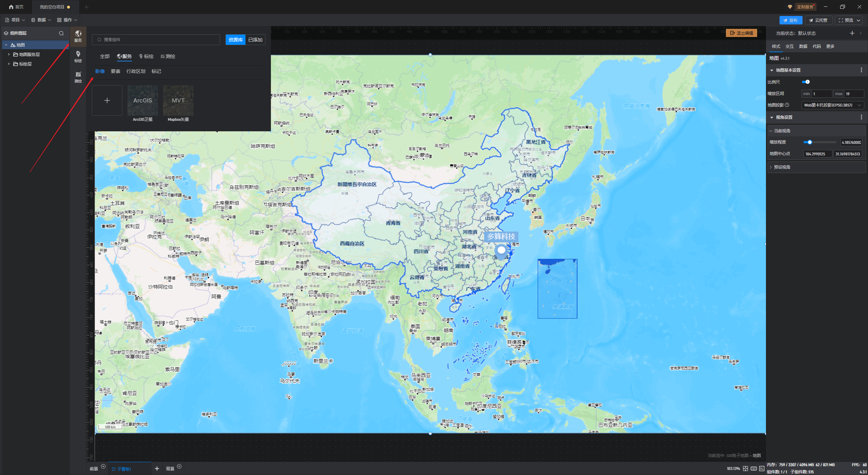Open the 数据 menu in top bar
This screenshot has width=868, height=475.
click(41, 20)
